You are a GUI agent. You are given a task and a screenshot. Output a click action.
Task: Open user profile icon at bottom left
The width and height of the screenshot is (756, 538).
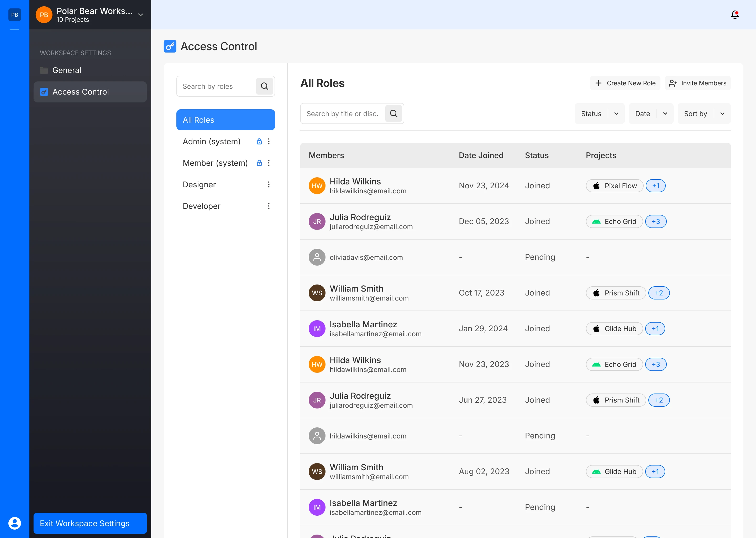click(x=14, y=523)
